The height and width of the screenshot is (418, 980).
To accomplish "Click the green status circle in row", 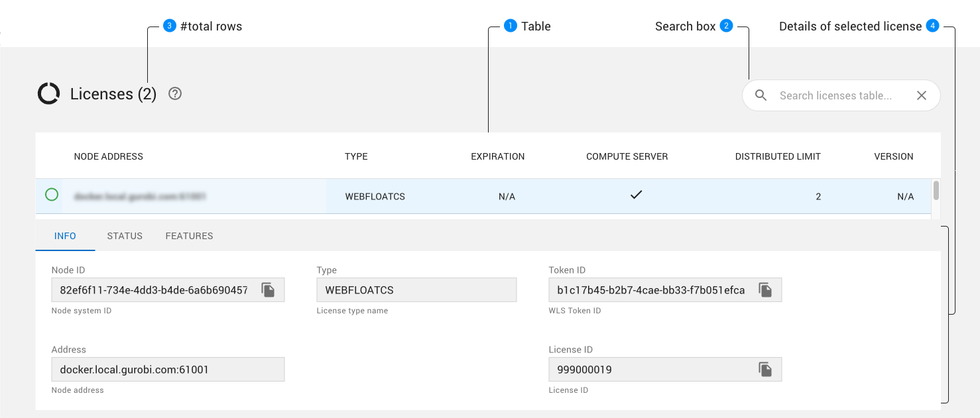I will coord(52,195).
